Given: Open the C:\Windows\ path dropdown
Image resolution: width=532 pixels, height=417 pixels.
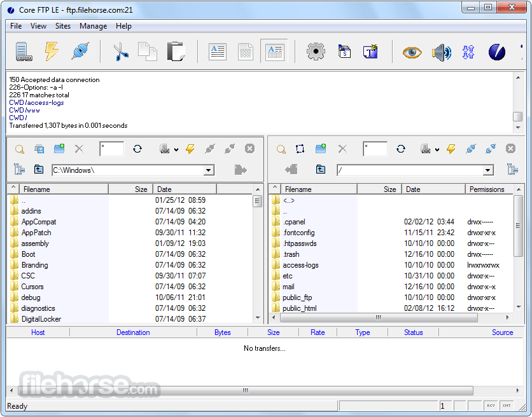Looking at the screenshot, I should click(x=209, y=170).
